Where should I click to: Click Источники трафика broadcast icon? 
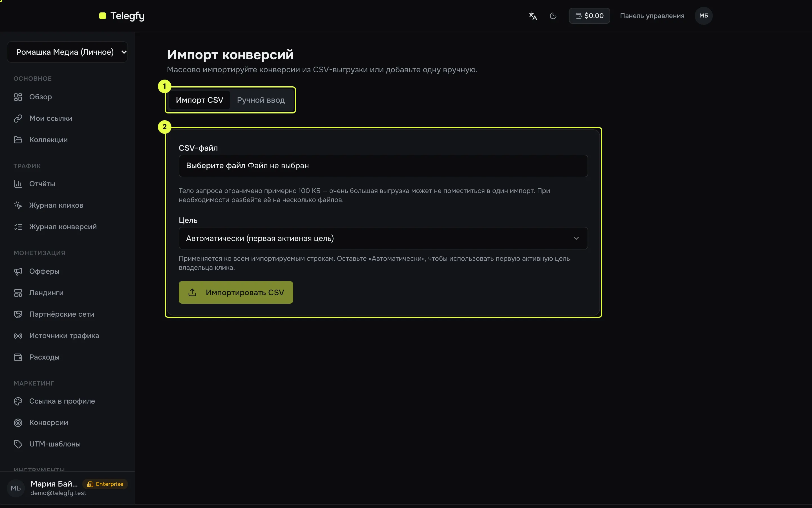(x=18, y=336)
